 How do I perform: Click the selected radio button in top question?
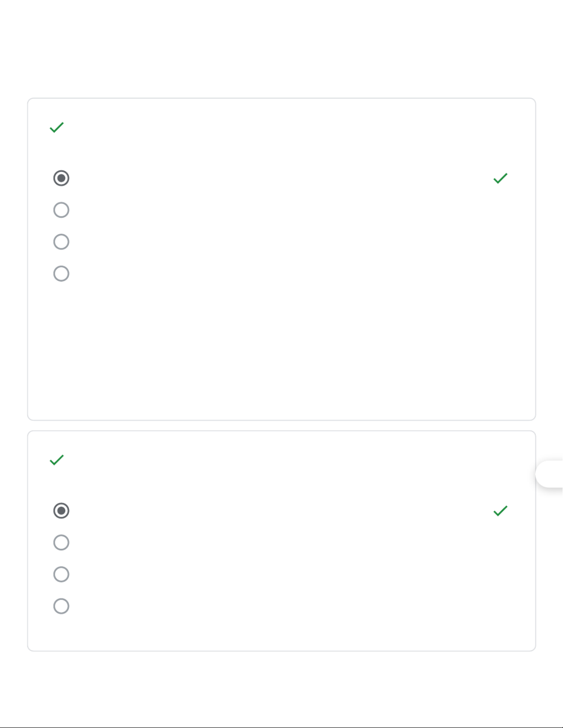point(61,178)
